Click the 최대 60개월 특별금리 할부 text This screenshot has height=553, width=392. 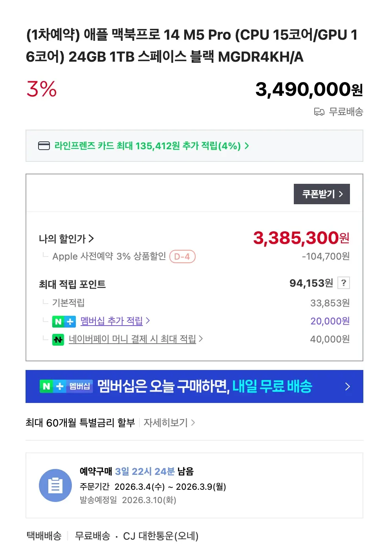(x=80, y=423)
